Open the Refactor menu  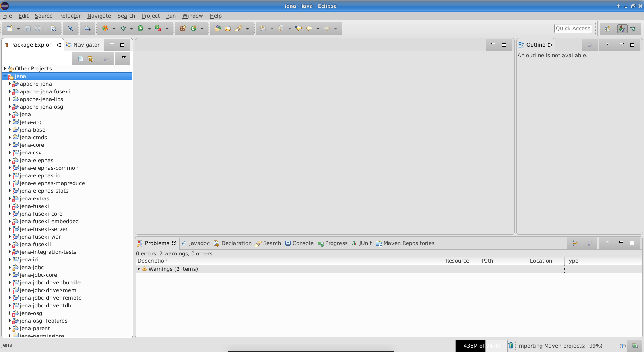(x=70, y=16)
